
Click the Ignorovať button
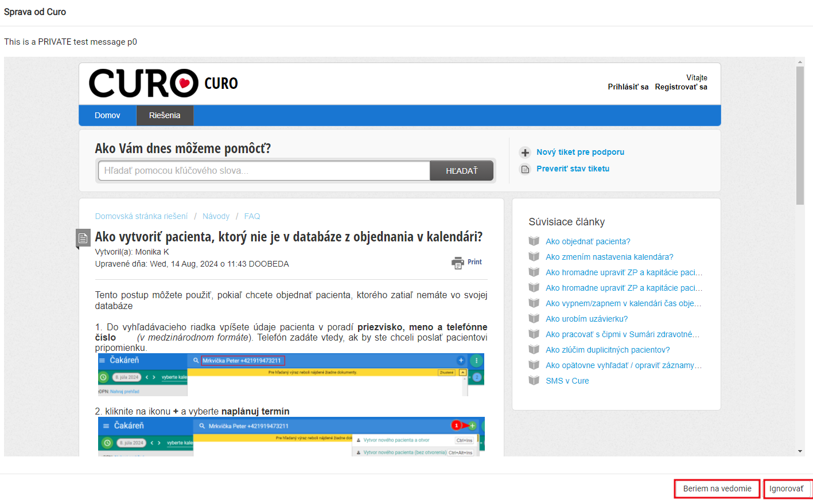tap(787, 489)
